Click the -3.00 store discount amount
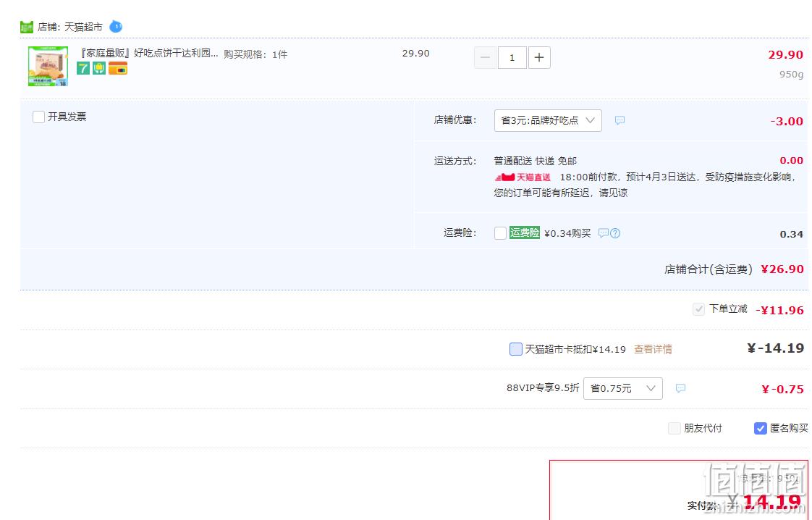812x520 pixels. pyautogui.click(x=787, y=122)
